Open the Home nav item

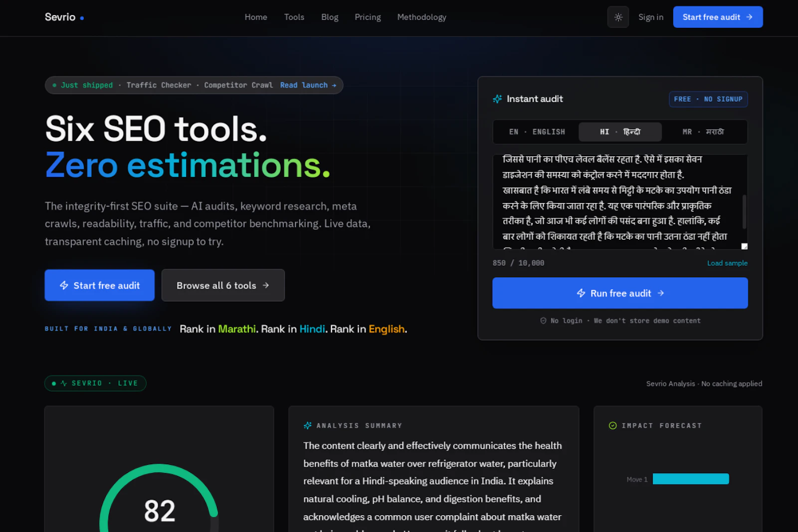point(256,17)
